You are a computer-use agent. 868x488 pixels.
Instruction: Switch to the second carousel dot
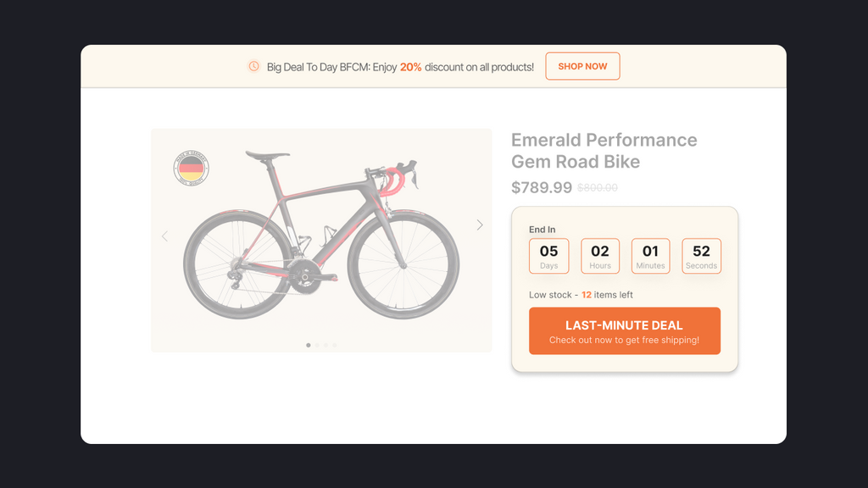317,345
